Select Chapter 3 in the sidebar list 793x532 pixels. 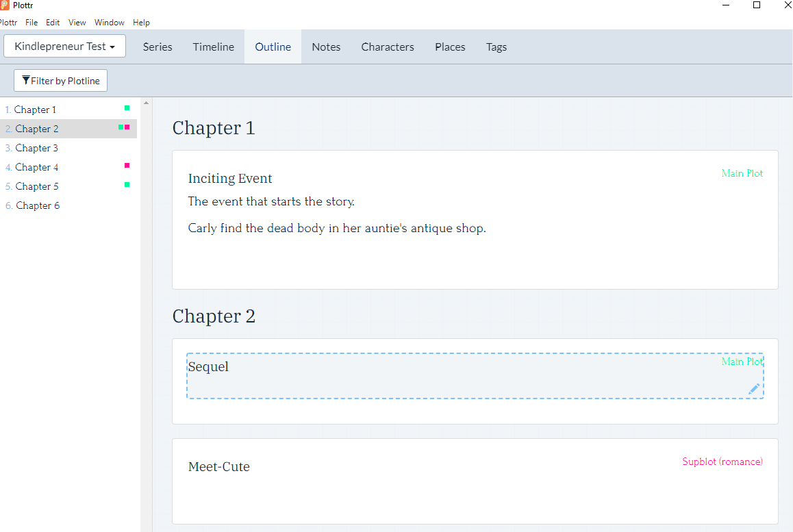pyautogui.click(x=36, y=148)
